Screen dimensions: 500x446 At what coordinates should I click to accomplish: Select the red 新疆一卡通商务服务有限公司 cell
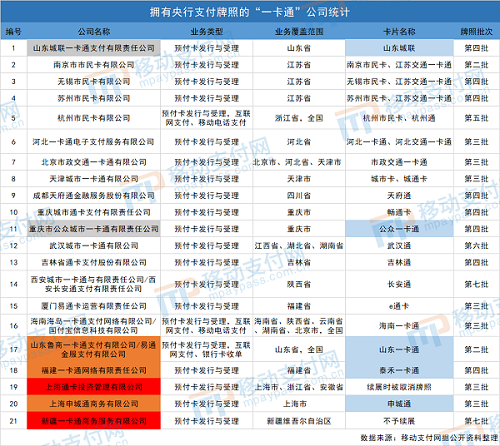click(x=94, y=421)
